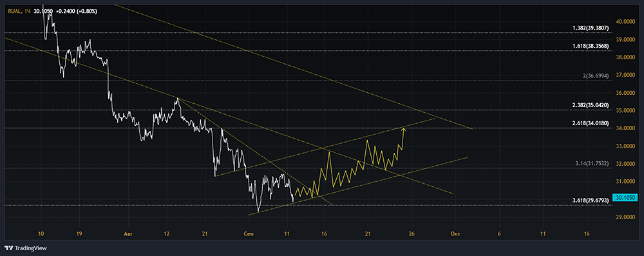Click the 1Ч timeframe label
The height and width of the screenshot is (256, 644).
tap(28, 12)
